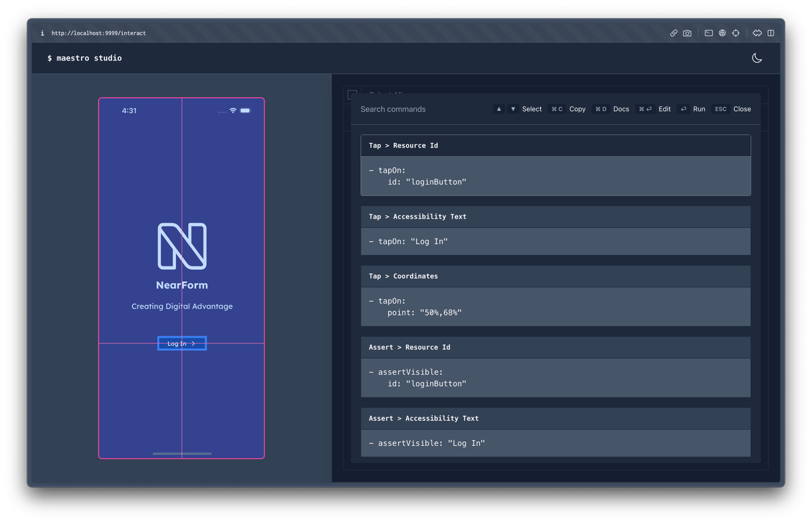The width and height of the screenshot is (812, 523).
Task: Toggle the split-panel layout icon
Action: tap(771, 33)
